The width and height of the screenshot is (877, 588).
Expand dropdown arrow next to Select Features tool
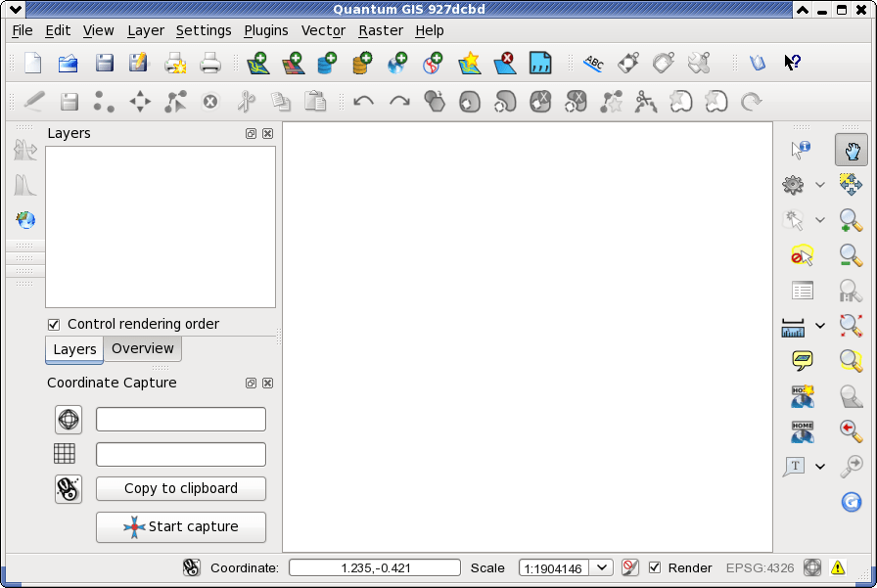click(820, 220)
